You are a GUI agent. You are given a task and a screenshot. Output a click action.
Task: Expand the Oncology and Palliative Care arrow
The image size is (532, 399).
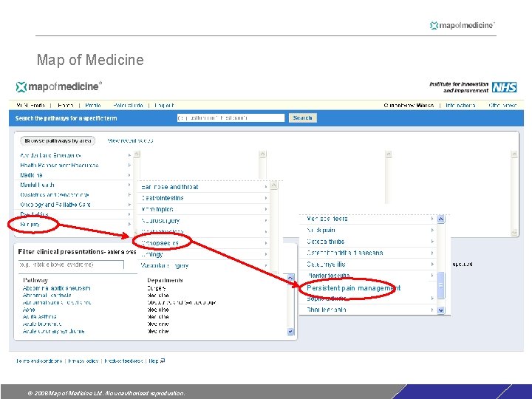[x=129, y=205]
